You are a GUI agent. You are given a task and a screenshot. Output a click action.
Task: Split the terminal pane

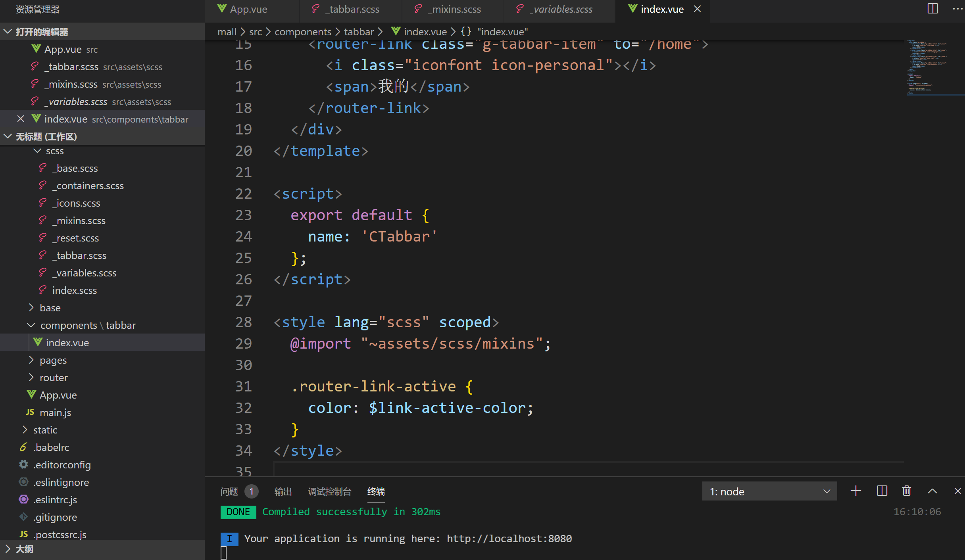pyautogui.click(x=882, y=491)
